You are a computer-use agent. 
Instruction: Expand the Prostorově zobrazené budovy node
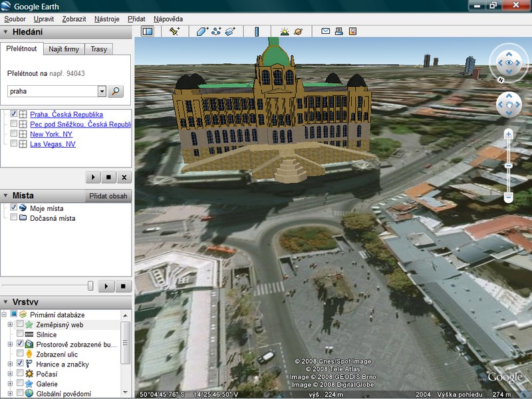[10, 344]
